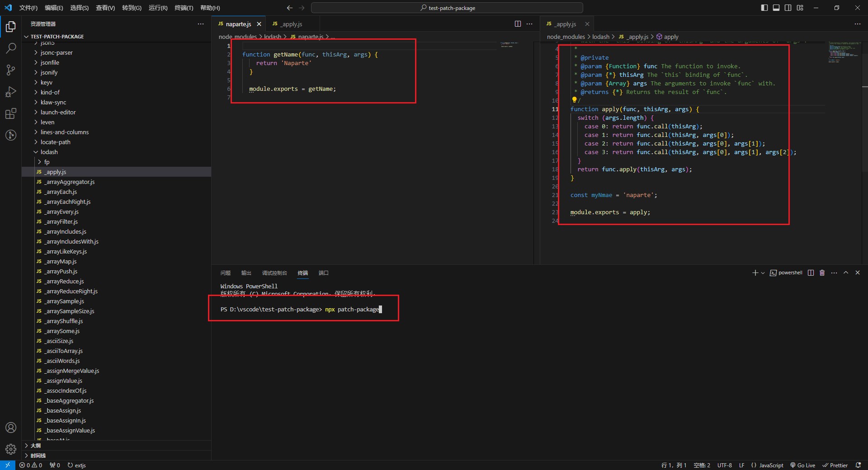
Task: Expand the 时间线 timeline section
Action: 38,456
